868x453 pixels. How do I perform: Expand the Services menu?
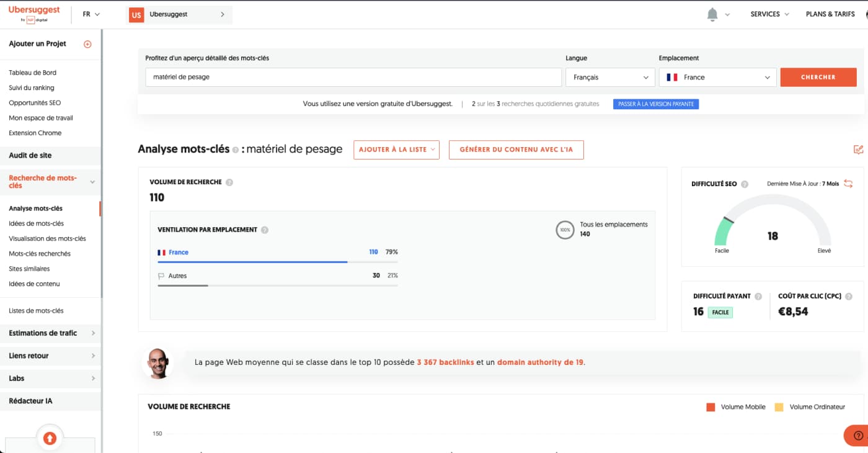coord(769,14)
